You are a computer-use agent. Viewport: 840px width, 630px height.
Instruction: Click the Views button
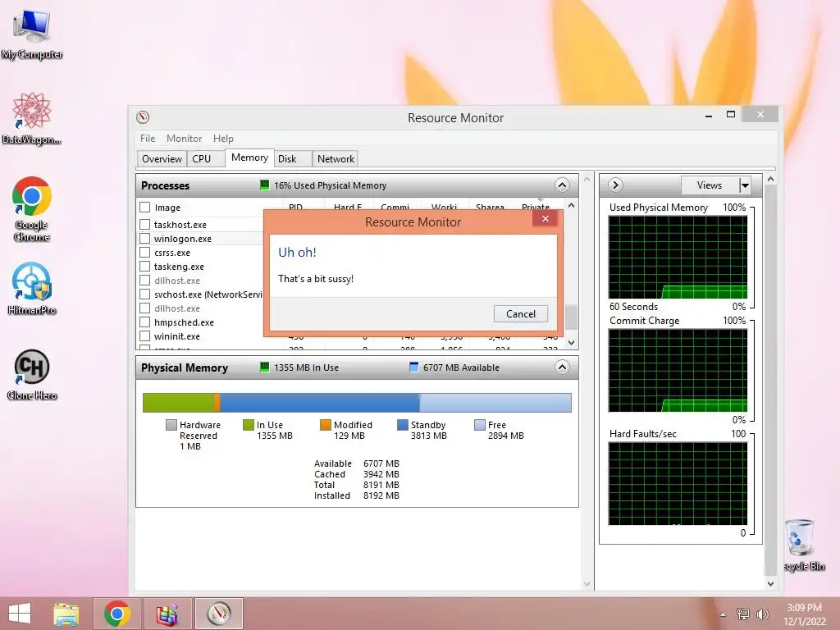pos(710,185)
